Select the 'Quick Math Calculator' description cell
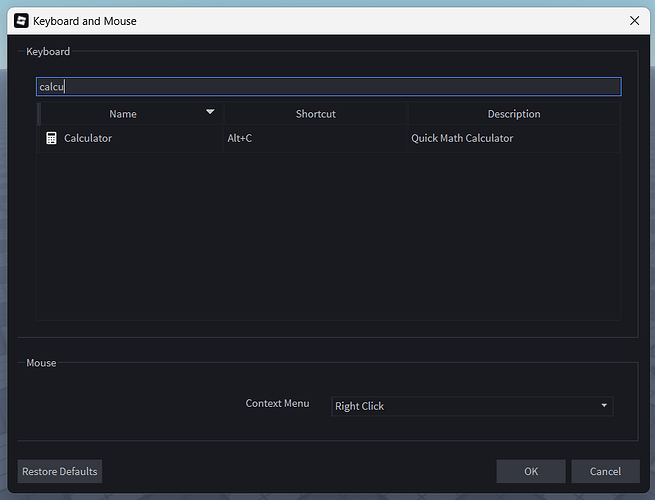 click(513, 138)
